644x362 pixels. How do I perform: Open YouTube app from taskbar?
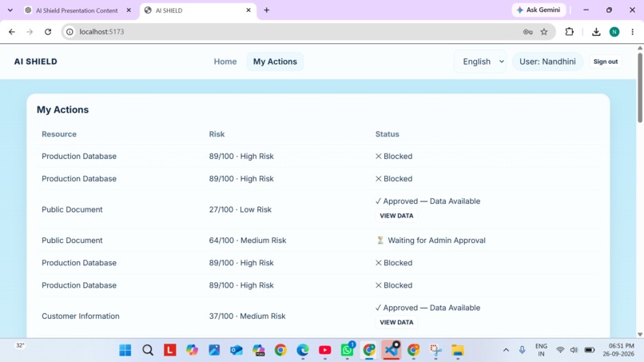pos(325,350)
